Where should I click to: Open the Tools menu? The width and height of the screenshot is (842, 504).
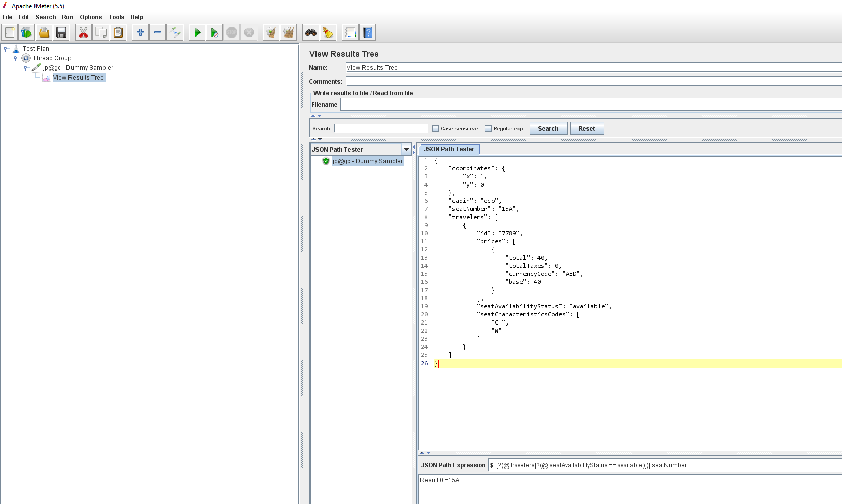click(117, 17)
